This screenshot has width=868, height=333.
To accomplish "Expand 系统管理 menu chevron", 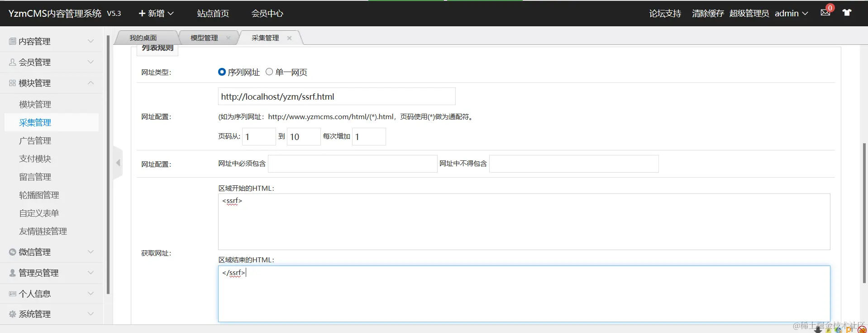I will (91, 314).
